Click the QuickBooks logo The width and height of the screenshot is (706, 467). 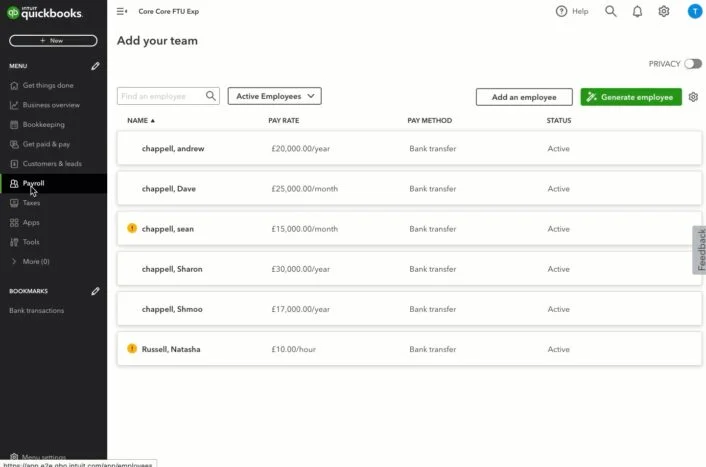(45, 13)
